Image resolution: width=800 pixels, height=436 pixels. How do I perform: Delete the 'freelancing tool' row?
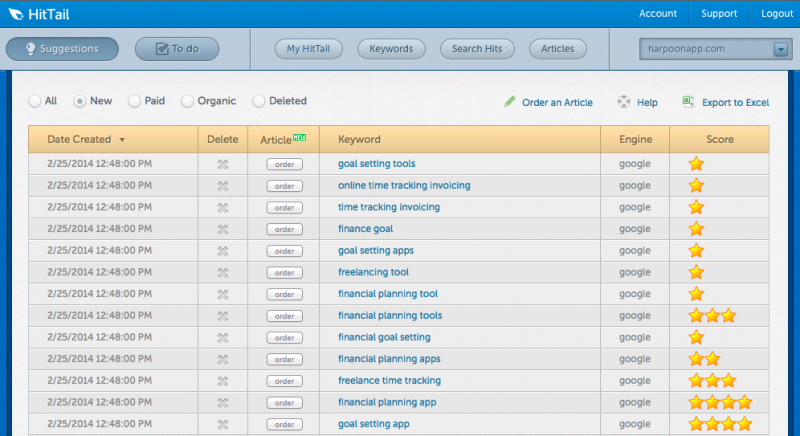tap(222, 273)
